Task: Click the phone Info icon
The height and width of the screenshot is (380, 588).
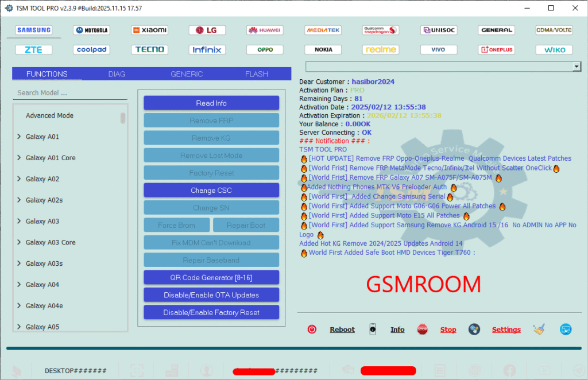Action: click(x=372, y=329)
